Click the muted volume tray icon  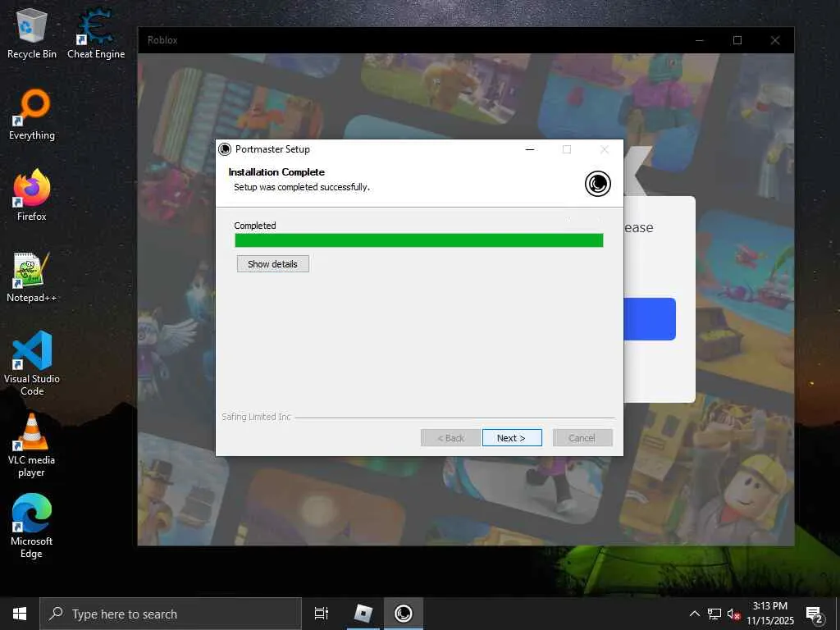(733, 614)
